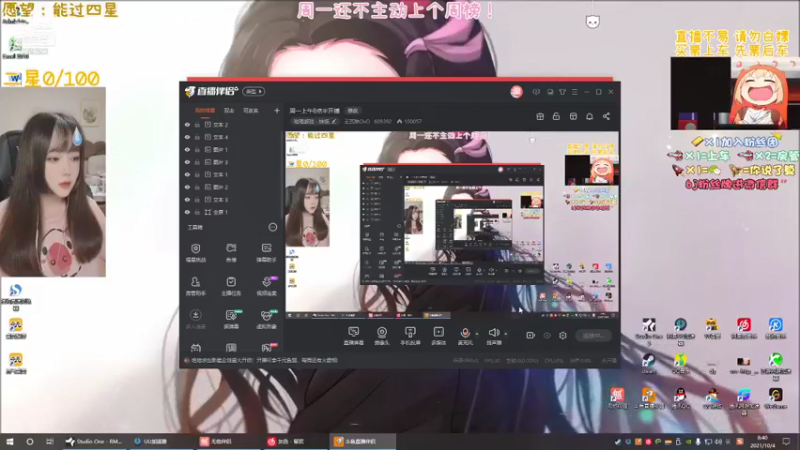Click the padlock icon left of the bell
This screenshot has width=800, height=450.
[556, 116]
